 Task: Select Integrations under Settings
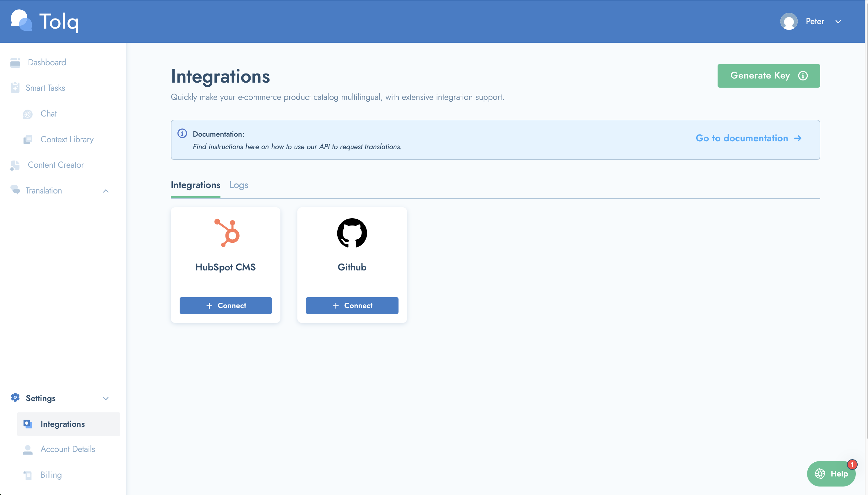pyautogui.click(x=68, y=424)
